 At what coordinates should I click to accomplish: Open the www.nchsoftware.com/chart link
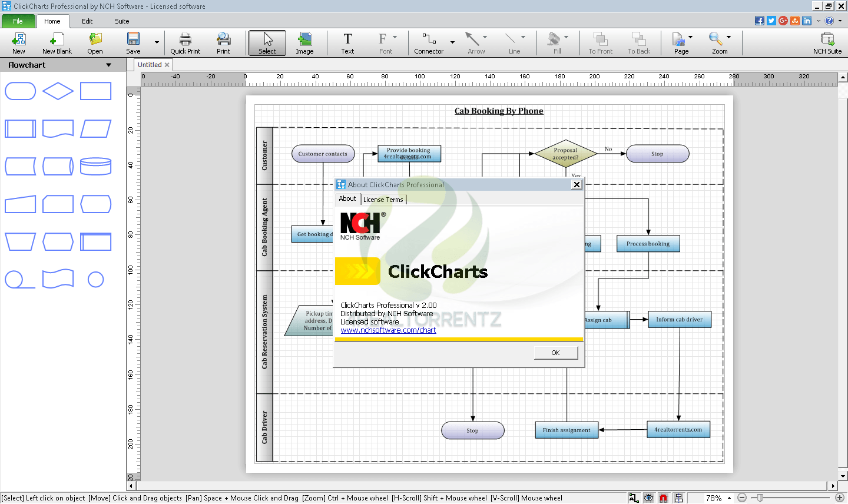click(388, 330)
